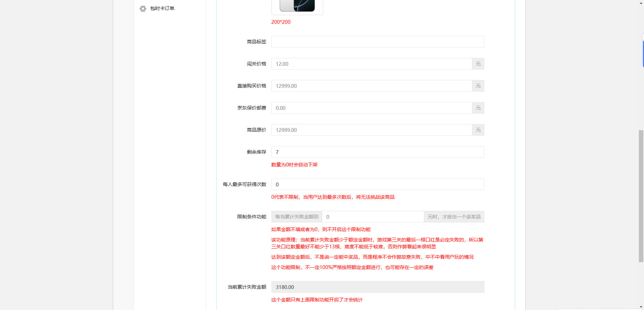Focus the 商品标签 input field

(x=377, y=42)
